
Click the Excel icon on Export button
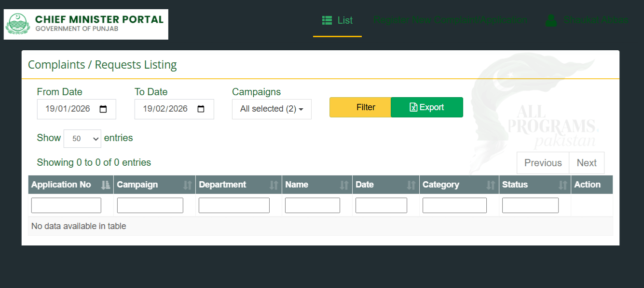(414, 107)
